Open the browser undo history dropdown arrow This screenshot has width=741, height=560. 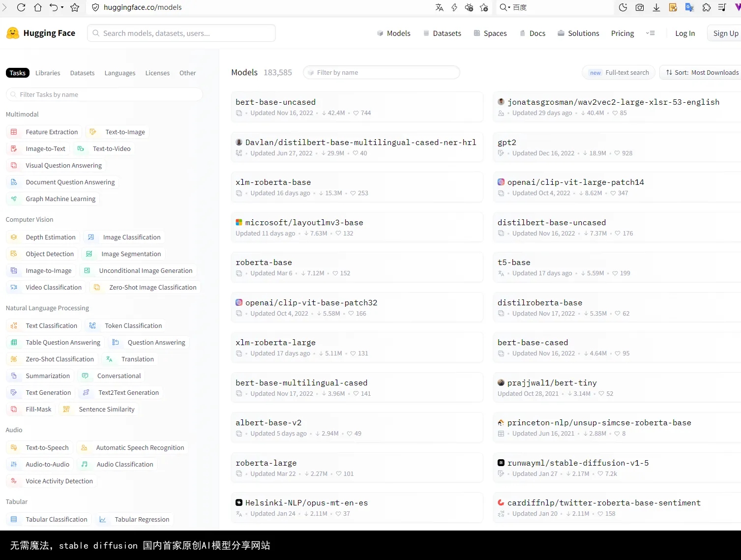[62, 7]
